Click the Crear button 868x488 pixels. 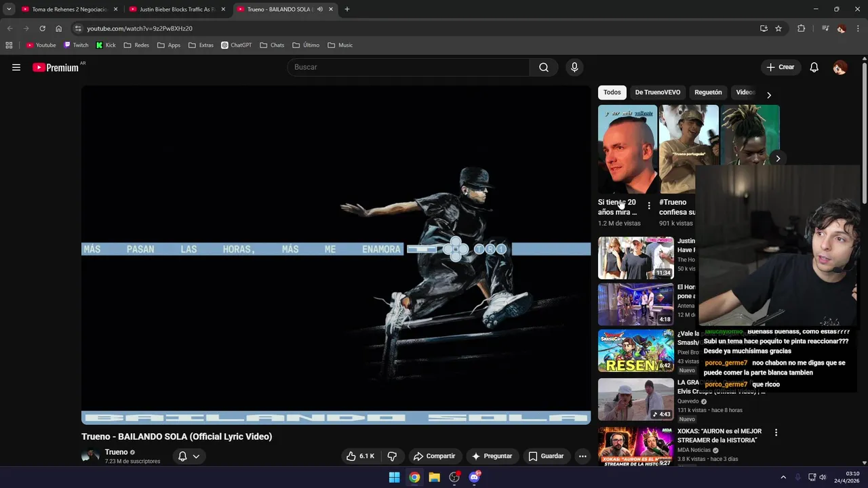click(780, 67)
